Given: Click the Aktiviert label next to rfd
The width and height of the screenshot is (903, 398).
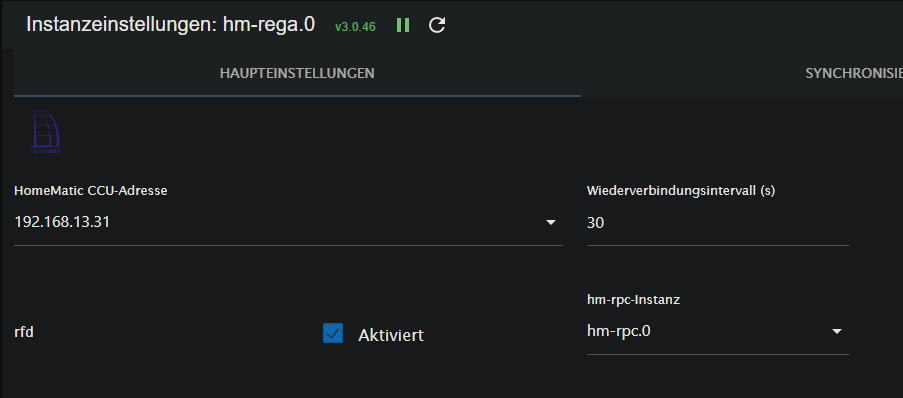Looking at the screenshot, I should pos(391,335).
